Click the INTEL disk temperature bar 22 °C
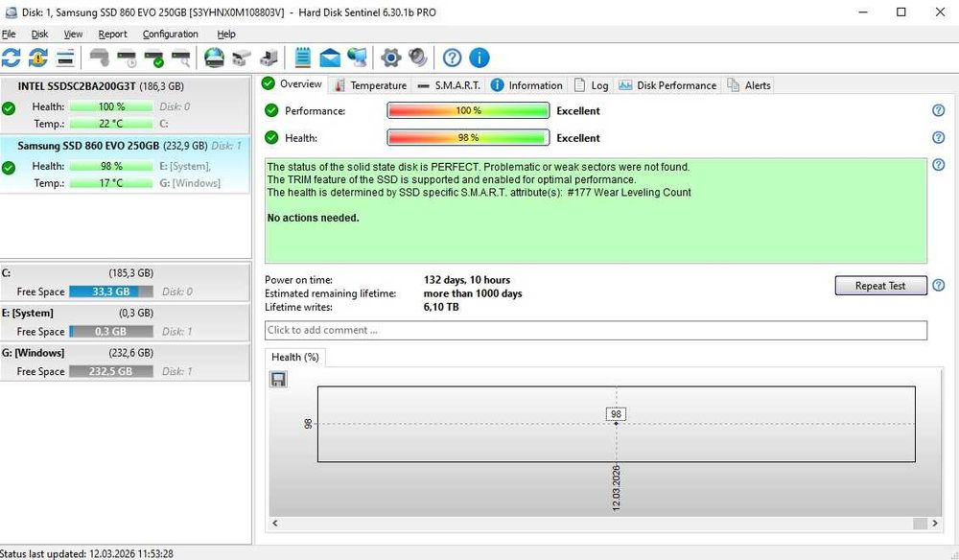959x560 pixels. pos(110,124)
